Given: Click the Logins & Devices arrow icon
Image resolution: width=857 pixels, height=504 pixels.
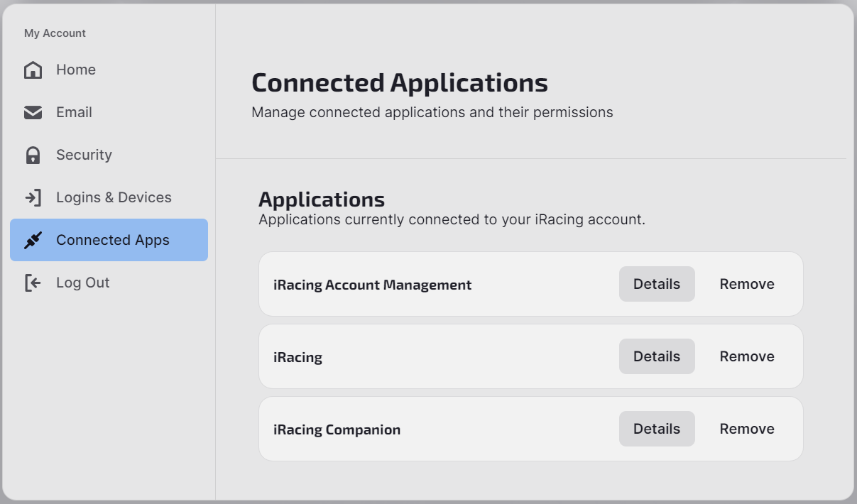Looking at the screenshot, I should 33,197.
